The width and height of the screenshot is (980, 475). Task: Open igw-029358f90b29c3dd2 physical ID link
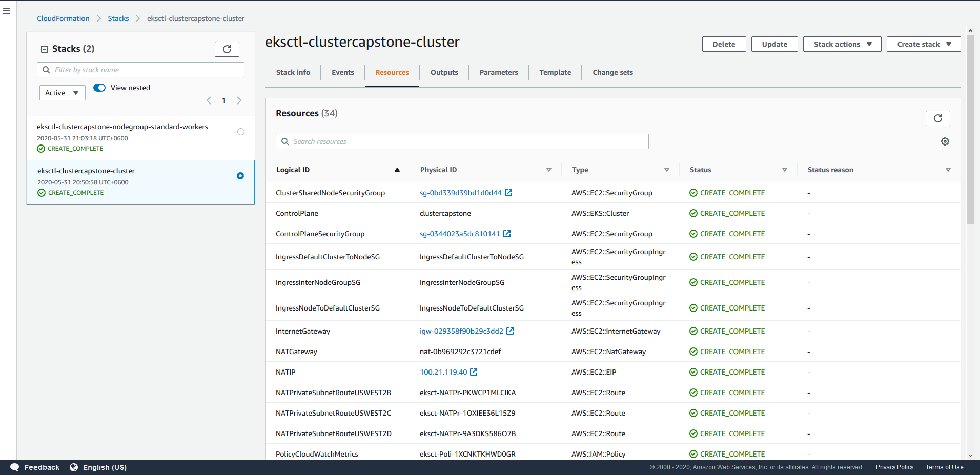click(x=461, y=331)
